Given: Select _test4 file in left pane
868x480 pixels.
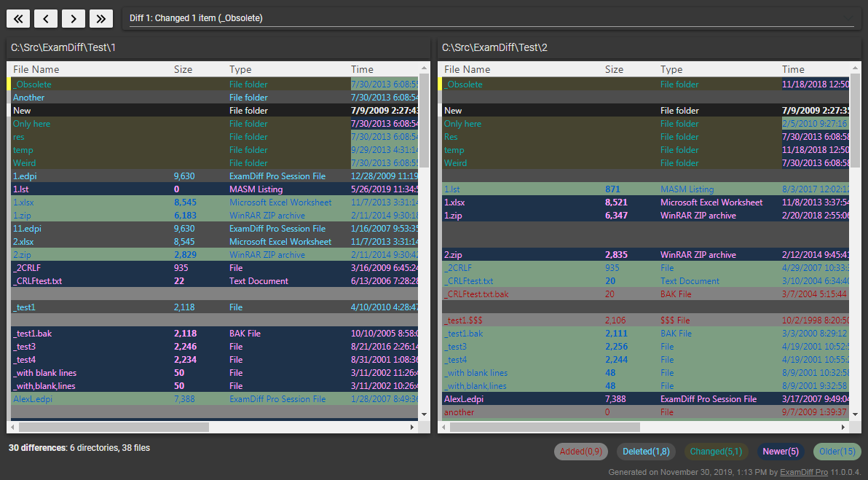Looking at the screenshot, I should click(213, 360).
